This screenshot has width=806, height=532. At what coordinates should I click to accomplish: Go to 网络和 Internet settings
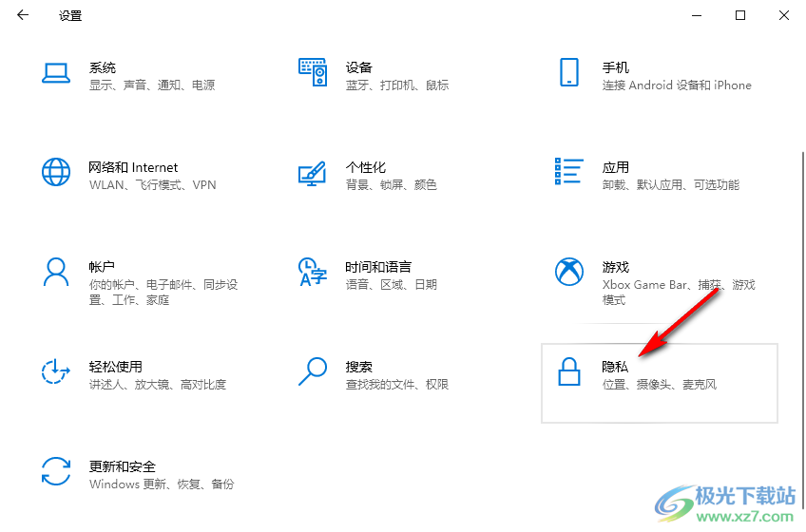(133, 167)
